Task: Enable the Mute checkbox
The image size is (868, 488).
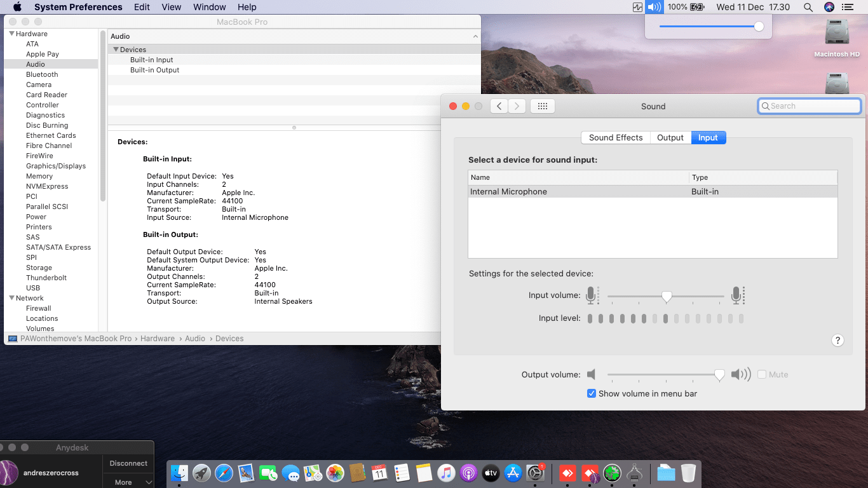Action: coord(762,375)
